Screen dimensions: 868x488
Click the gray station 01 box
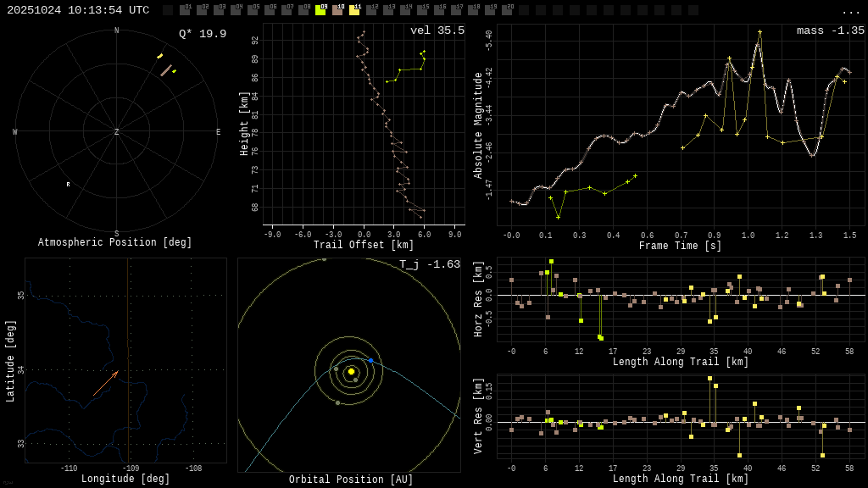185,10
